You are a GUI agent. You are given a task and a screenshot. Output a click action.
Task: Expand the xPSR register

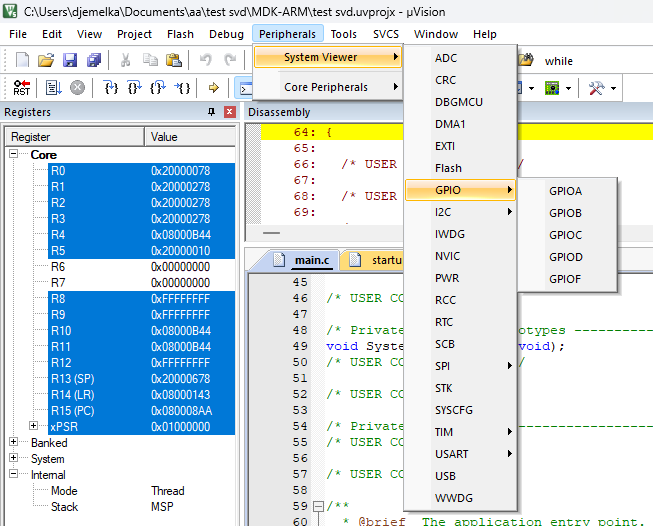tap(33, 426)
